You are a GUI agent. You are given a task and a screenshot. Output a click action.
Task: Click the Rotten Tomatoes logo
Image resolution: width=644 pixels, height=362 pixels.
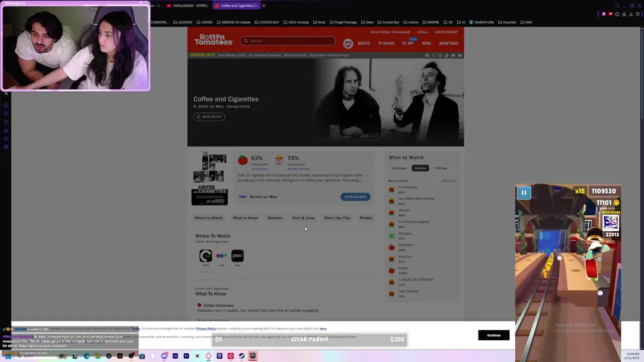214,40
